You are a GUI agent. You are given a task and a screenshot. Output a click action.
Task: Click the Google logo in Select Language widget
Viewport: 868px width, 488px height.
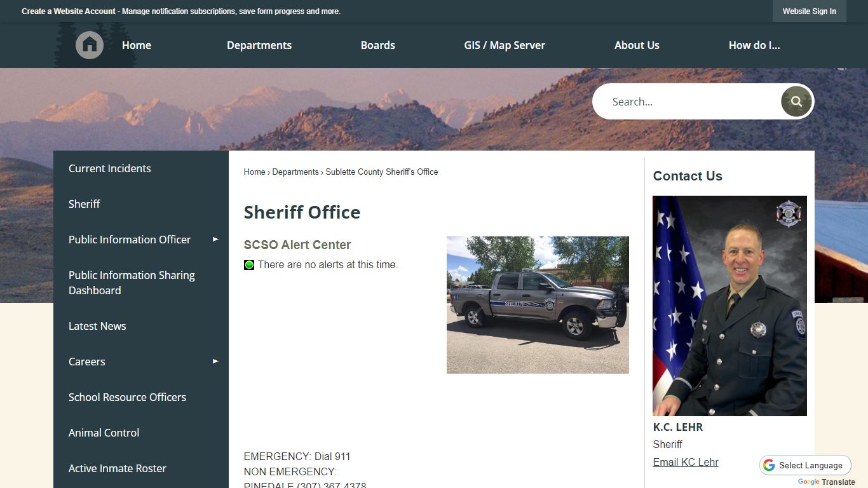pyautogui.click(x=770, y=465)
